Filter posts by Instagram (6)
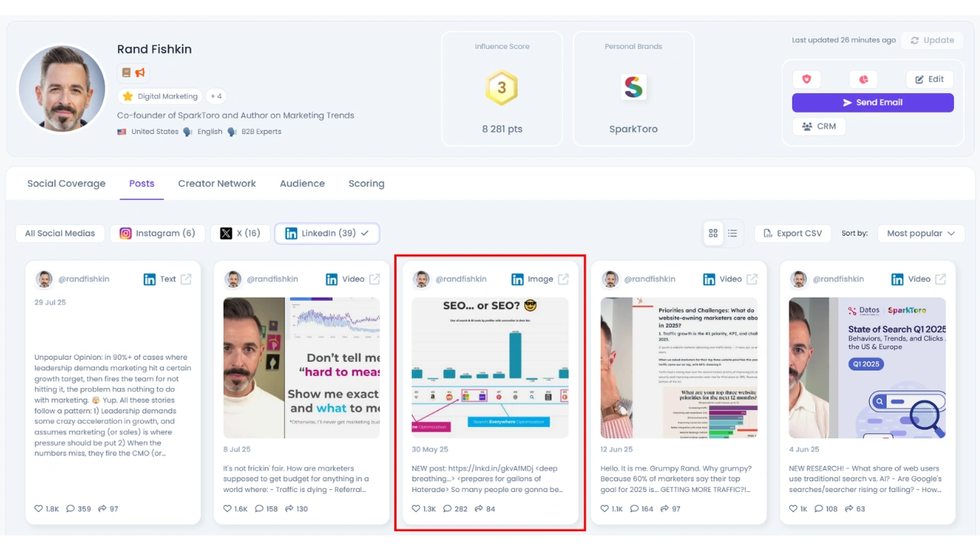 [x=157, y=233]
